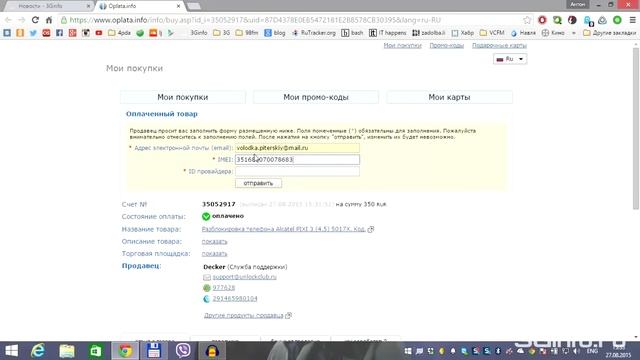Click the green оплачено status checkmark

coord(206,216)
